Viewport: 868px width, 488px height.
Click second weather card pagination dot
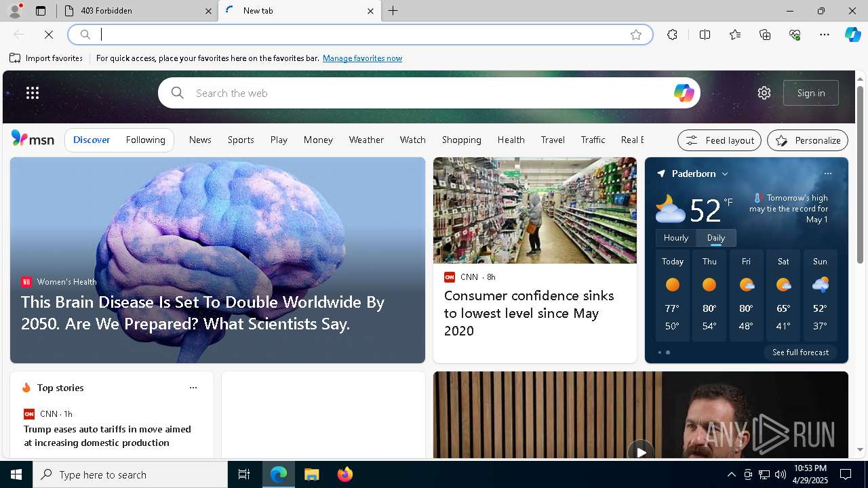tap(668, 352)
